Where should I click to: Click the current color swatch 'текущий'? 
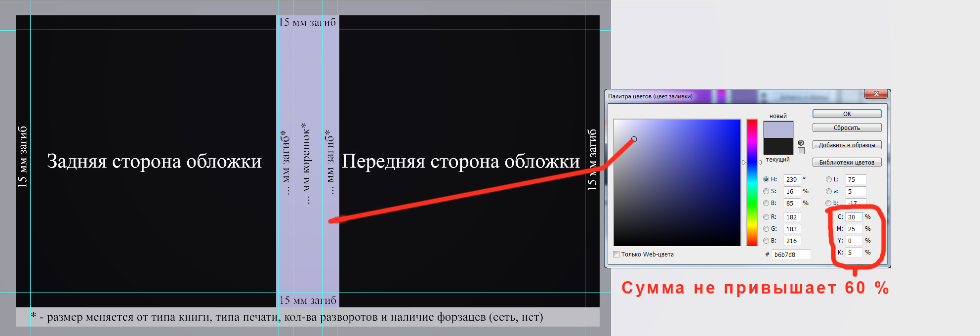[x=778, y=146]
